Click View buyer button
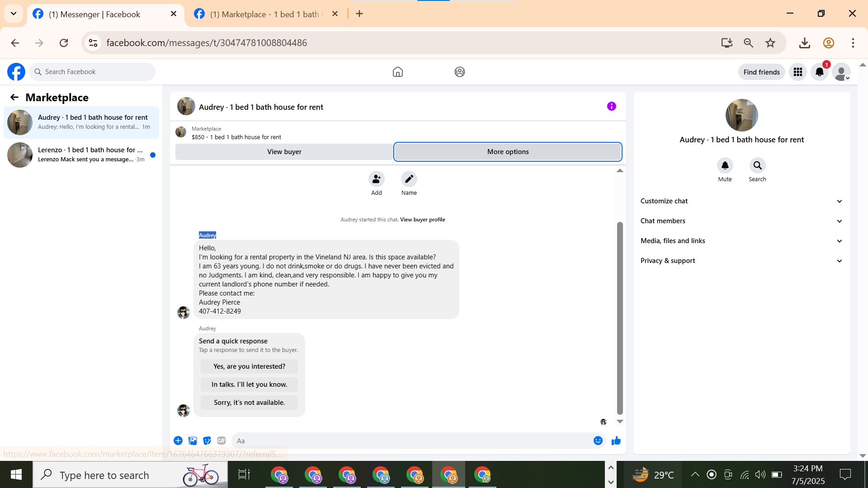 pyautogui.click(x=284, y=152)
